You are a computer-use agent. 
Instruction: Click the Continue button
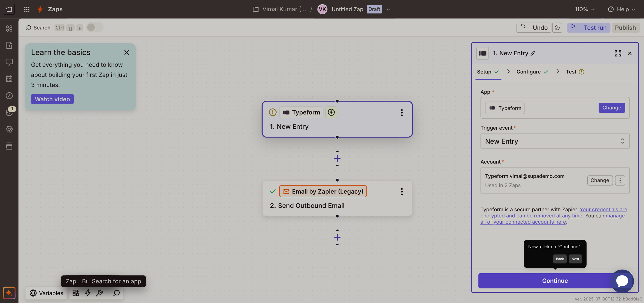click(x=555, y=281)
